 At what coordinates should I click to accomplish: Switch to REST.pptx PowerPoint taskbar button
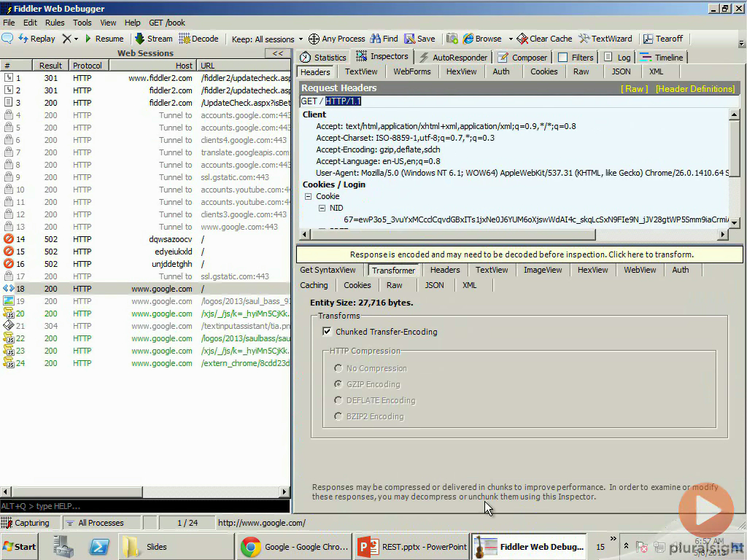pos(412,547)
